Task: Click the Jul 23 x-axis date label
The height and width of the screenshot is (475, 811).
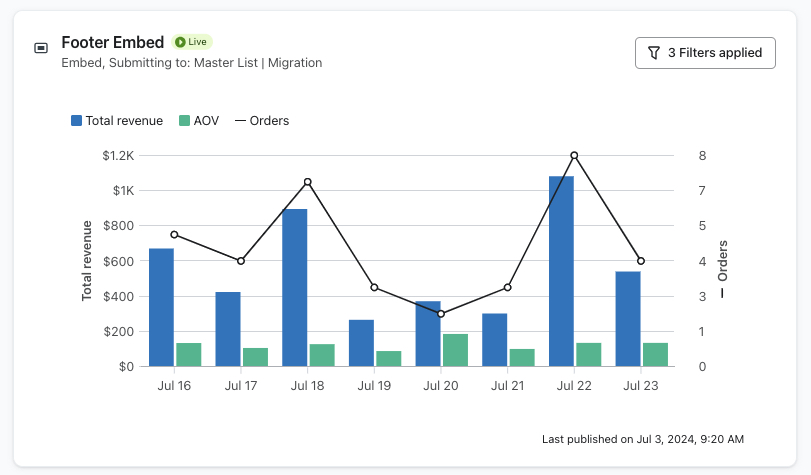Action: point(641,385)
